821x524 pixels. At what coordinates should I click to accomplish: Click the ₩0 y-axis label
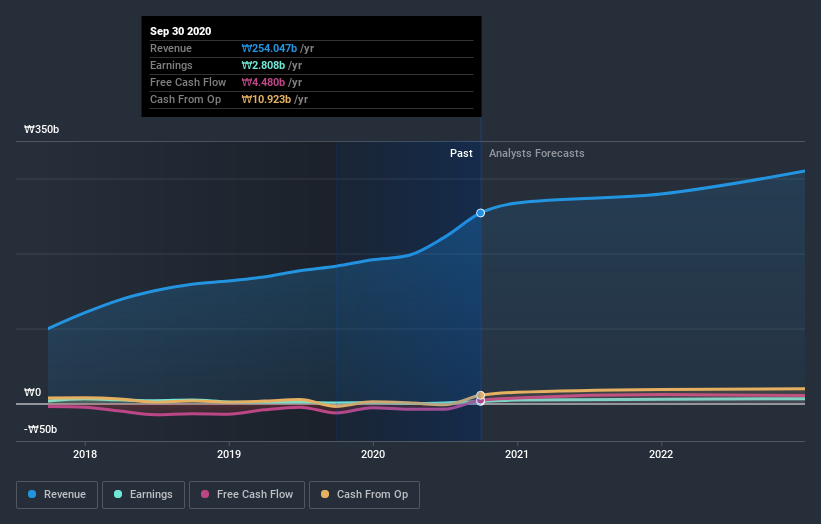[x=32, y=392]
